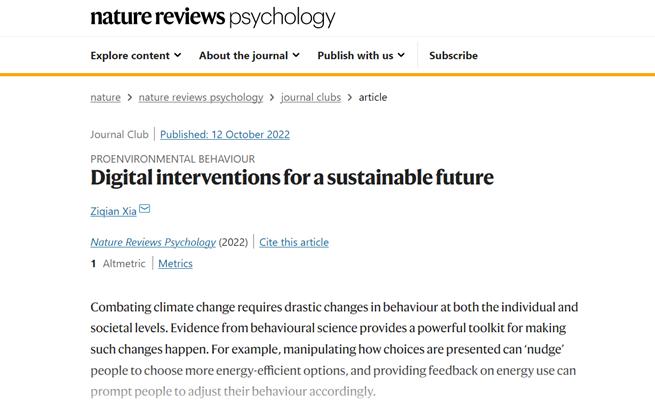Viewport: 655px width, 409px height.
Task: Click the article title heading
Action: 292,178
